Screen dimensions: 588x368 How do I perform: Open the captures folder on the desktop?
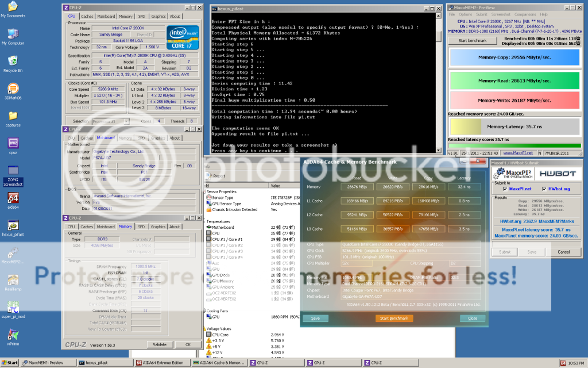[13, 118]
